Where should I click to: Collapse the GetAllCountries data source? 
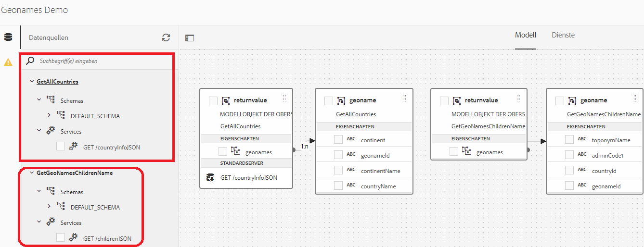pyautogui.click(x=32, y=81)
